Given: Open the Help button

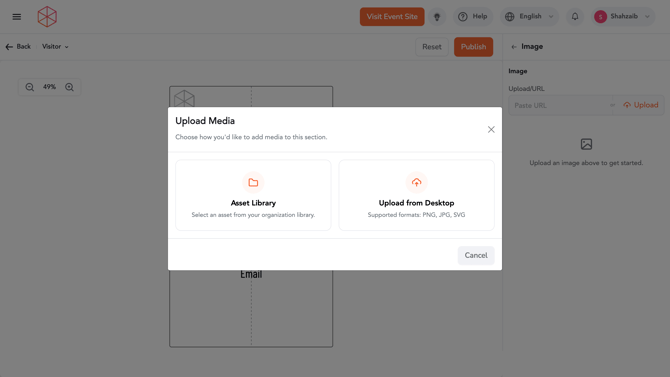Looking at the screenshot, I should click(473, 17).
